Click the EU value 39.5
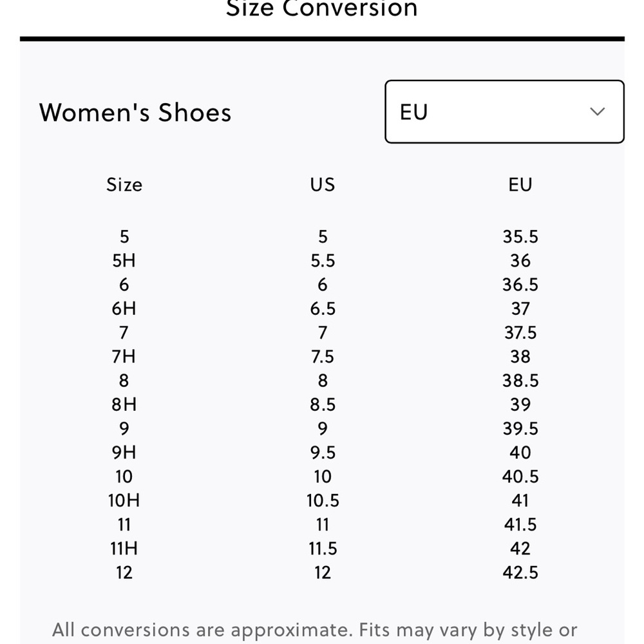Viewport: 644px width, 644px height. click(x=520, y=429)
